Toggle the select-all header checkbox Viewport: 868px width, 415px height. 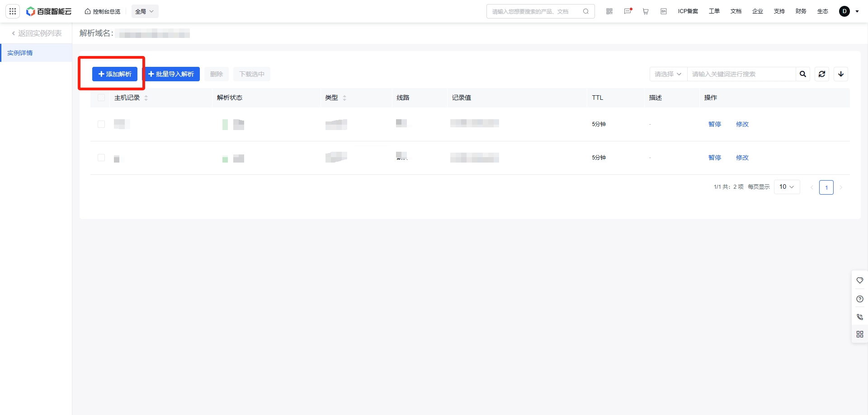coord(101,98)
